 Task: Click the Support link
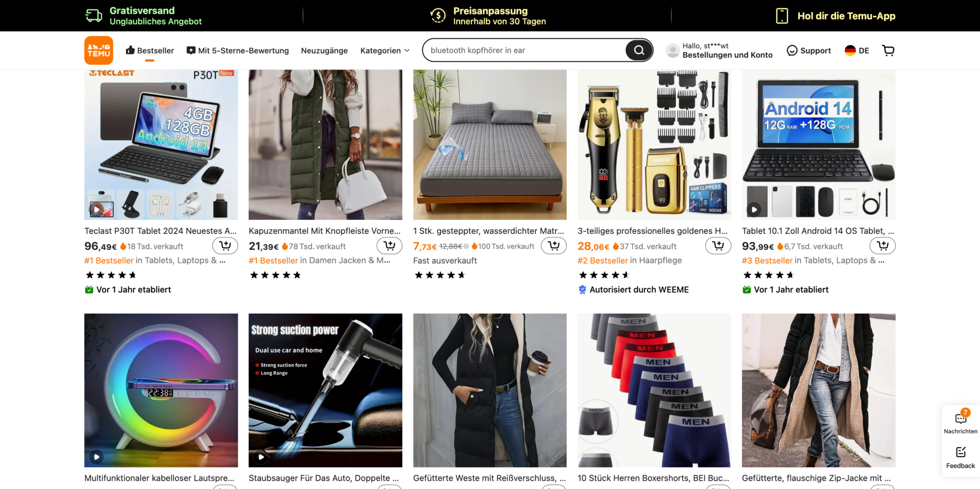pyautogui.click(x=809, y=50)
